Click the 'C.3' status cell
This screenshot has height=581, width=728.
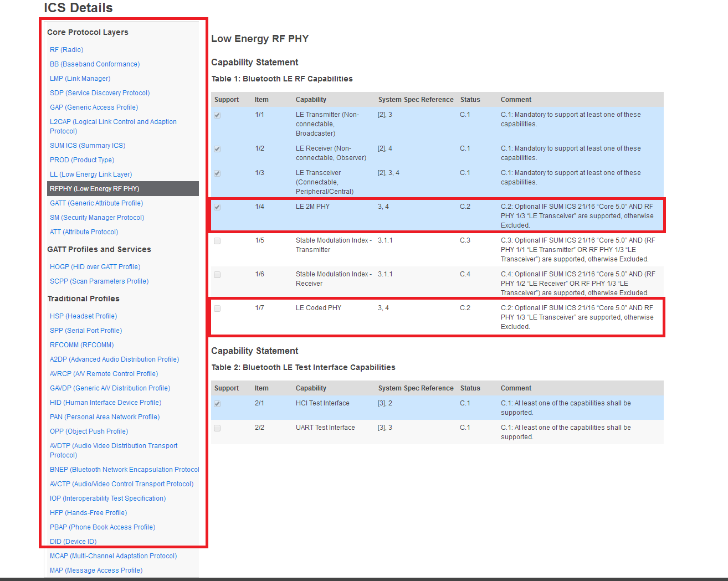click(x=465, y=240)
